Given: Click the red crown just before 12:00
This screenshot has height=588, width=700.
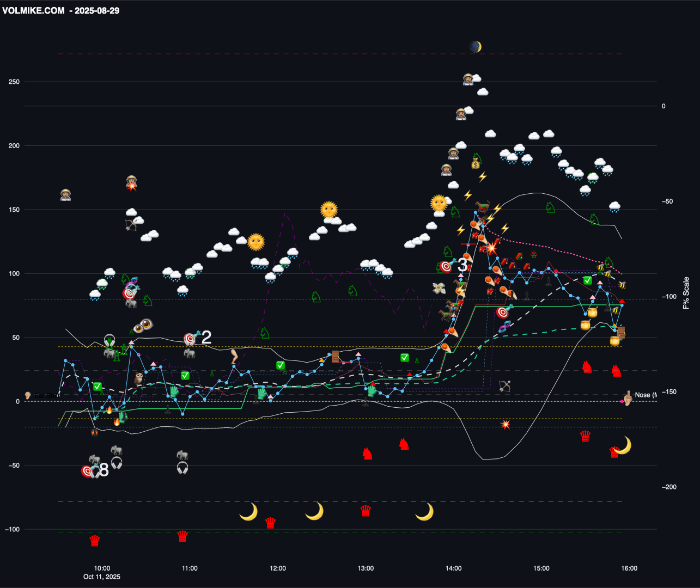Looking at the screenshot, I should tap(270, 523).
